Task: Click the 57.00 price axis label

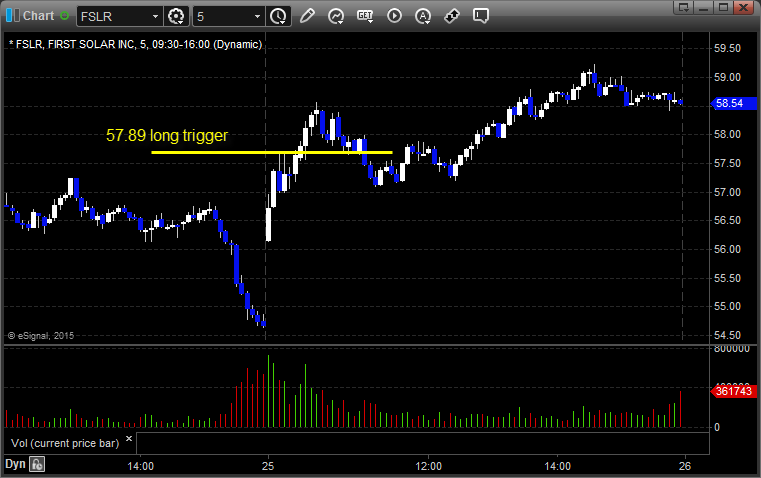Action: click(x=728, y=192)
